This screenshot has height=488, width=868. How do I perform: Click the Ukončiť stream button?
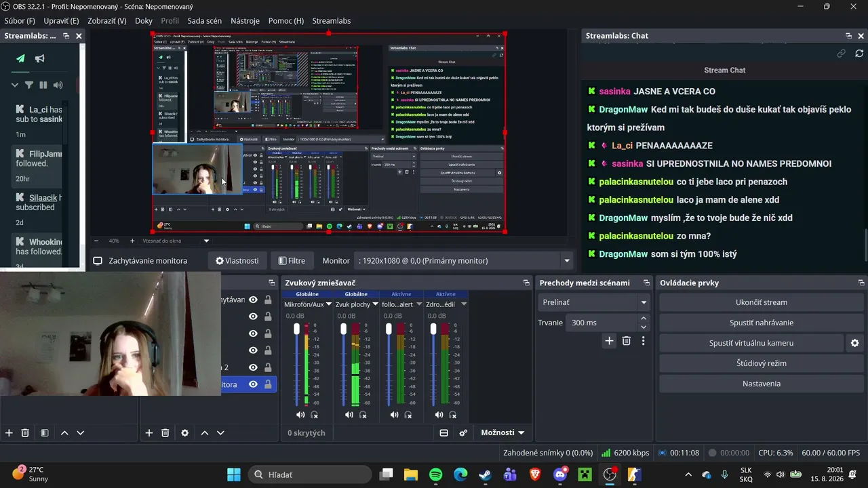click(762, 302)
